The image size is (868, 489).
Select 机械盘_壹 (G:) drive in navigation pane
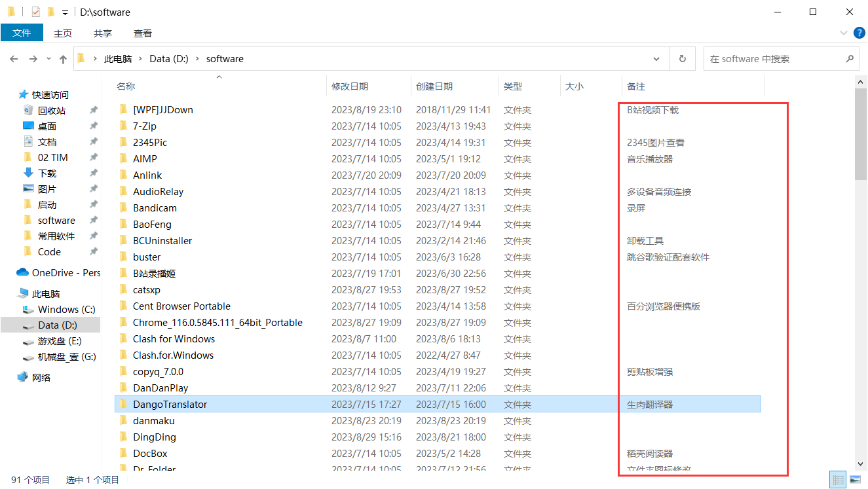pyautogui.click(x=67, y=357)
